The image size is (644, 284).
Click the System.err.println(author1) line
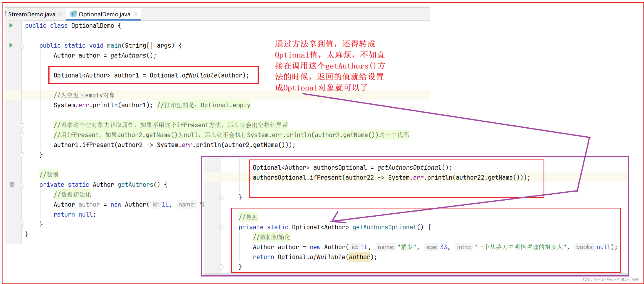point(103,105)
